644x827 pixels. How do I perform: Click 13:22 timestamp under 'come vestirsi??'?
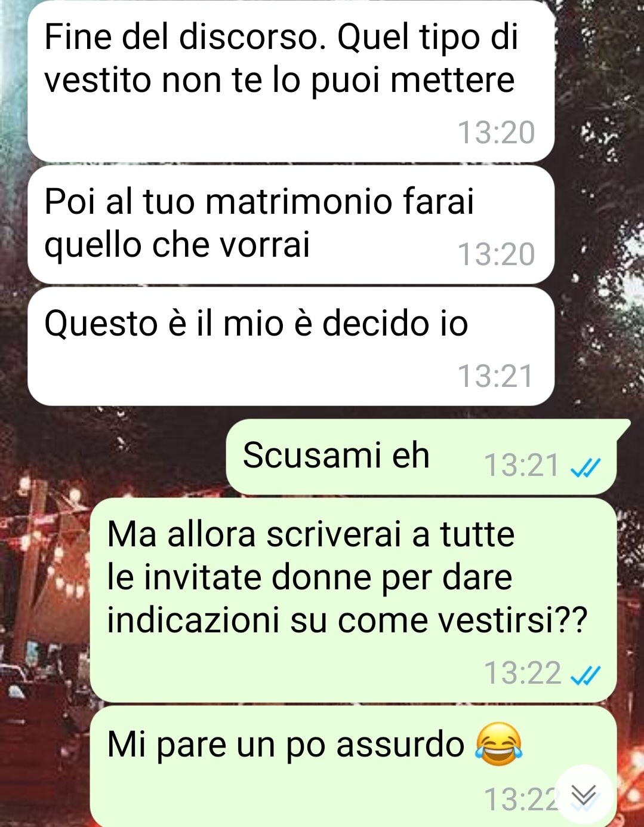(x=522, y=674)
